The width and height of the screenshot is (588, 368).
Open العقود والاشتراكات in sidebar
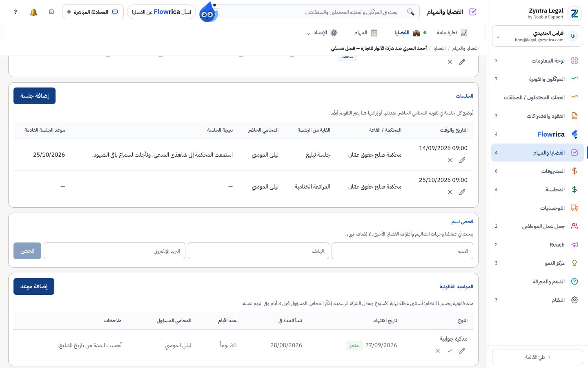pos(537,116)
